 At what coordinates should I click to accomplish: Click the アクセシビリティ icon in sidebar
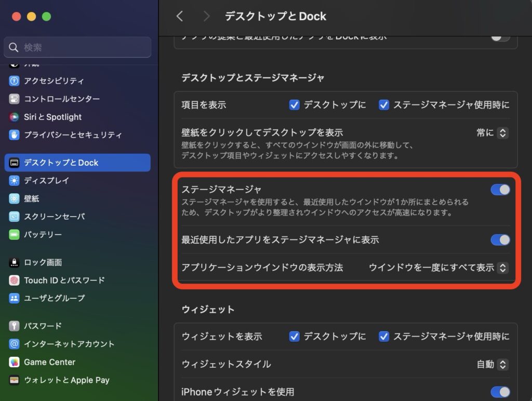coord(14,81)
